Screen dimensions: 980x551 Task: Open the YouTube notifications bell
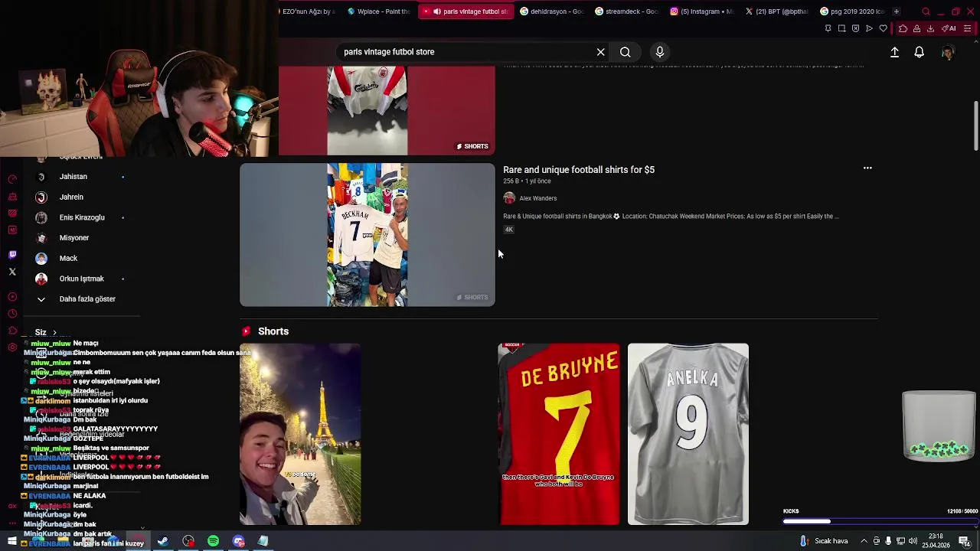click(x=920, y=52)
